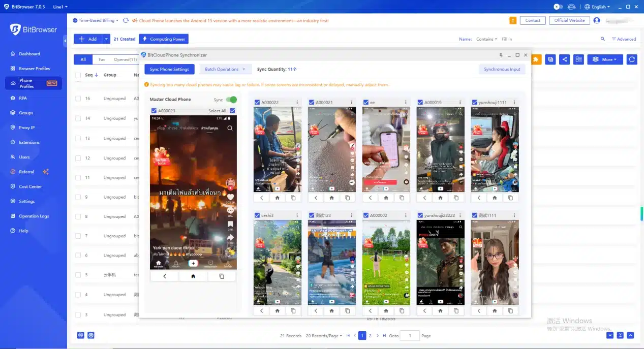
Task: Tick the checkbox on the A000002 phone card
Action: (365, 215)
